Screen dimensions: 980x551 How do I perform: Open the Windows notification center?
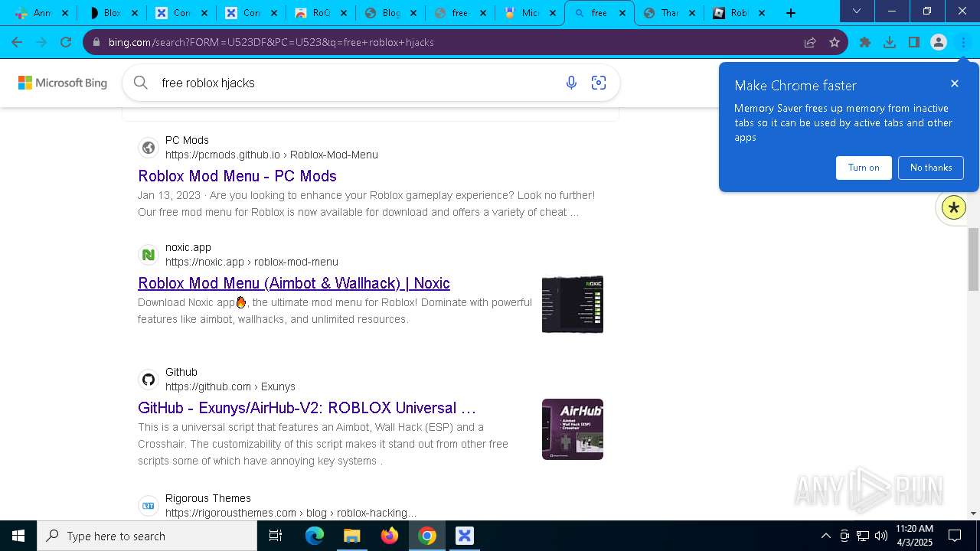click(955, 536)
